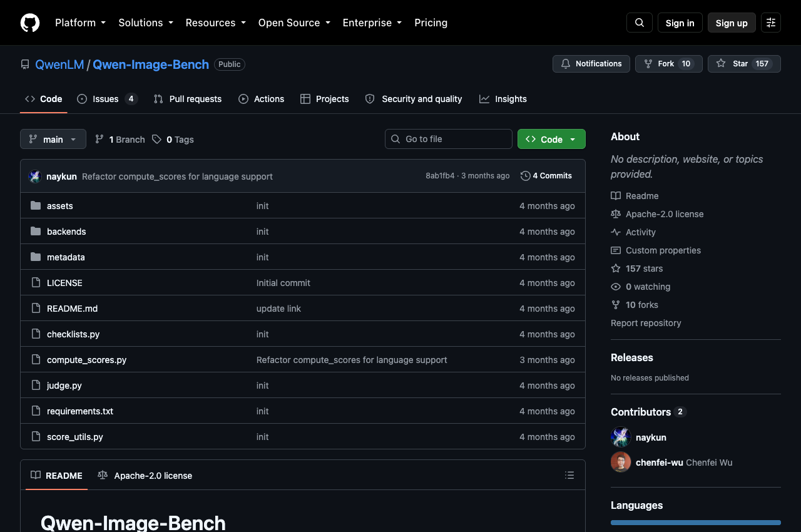The height and width of the screenshot is (532, 801).
Task: Open the compute_scores.py file
Action: coord(87,360)
